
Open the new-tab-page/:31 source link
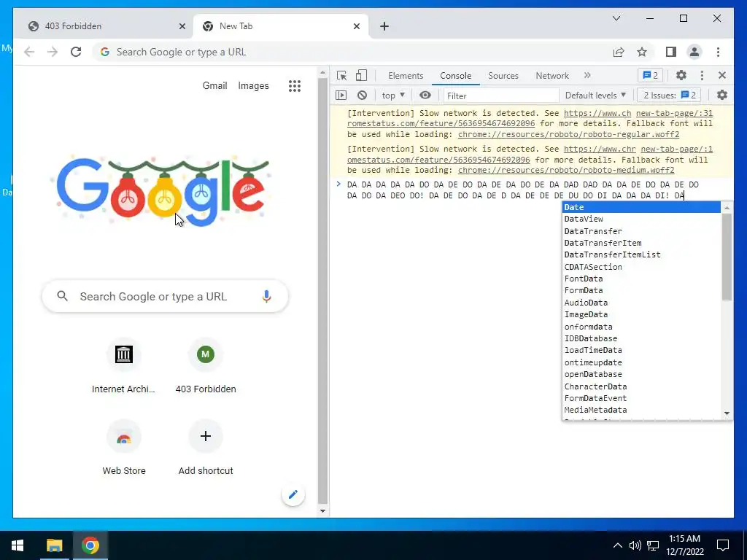pyautogui.click(x=674, y=113)
